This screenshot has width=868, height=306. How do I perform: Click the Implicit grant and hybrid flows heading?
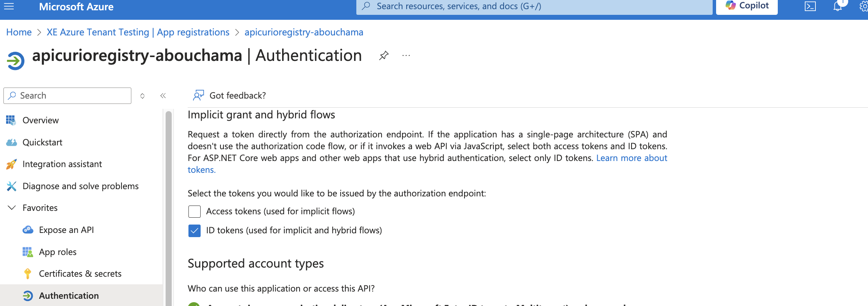[261, 115]
